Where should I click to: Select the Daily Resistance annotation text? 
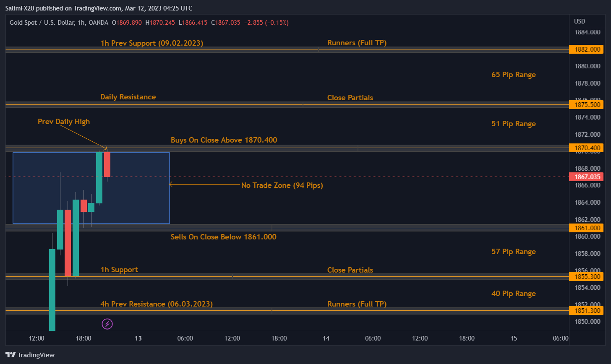128,97
